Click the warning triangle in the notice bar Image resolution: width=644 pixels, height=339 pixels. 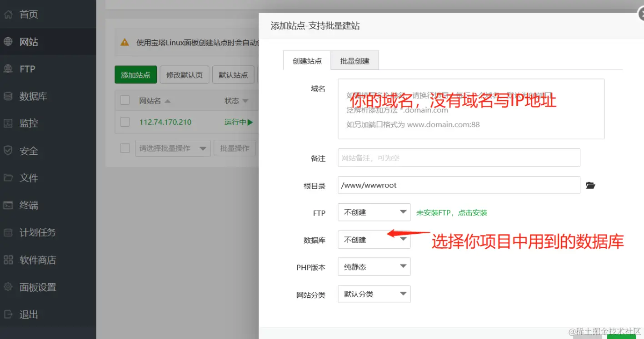[125, 42]
